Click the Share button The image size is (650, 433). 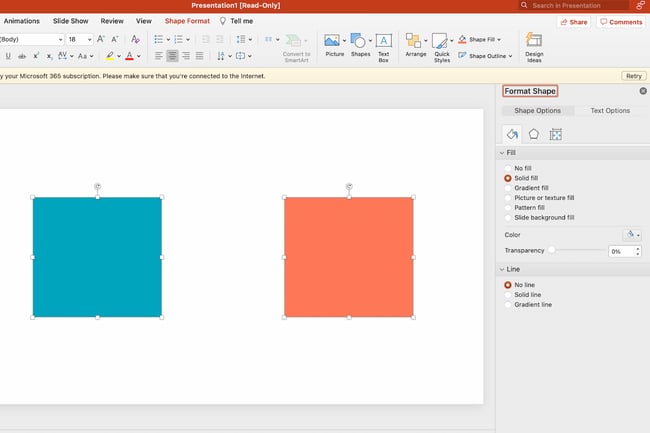point(574,21)
